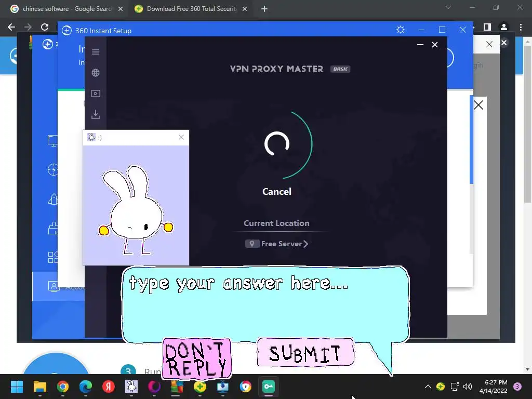Open the toolbox grid icon in 360 sidebar

point(52,257)
